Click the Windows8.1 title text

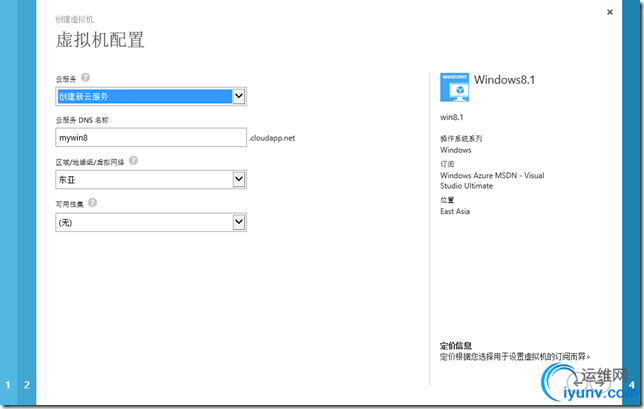(504, 80)
